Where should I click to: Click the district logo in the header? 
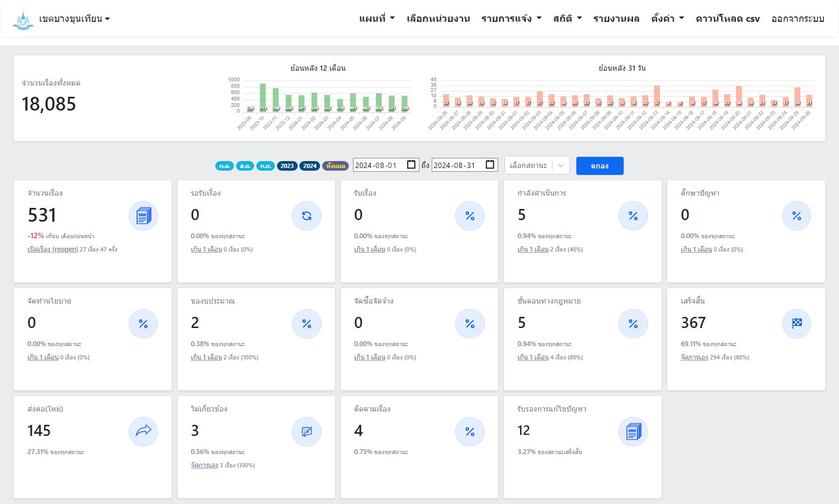tap(23, 20)
